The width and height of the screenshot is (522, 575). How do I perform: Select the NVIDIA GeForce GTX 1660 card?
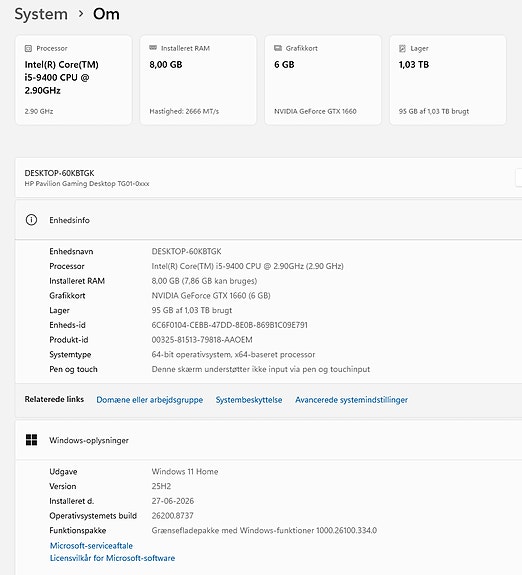point(323,80)
